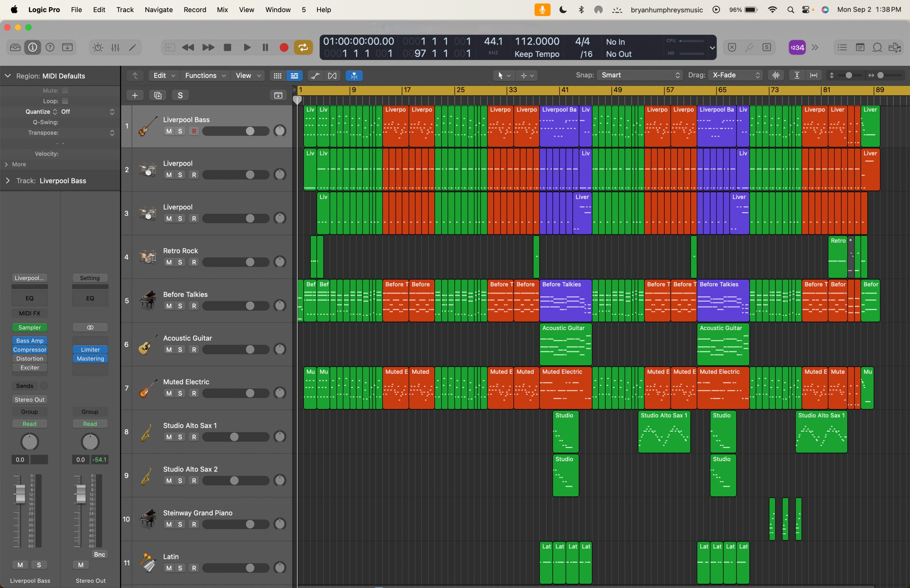Open the Mixer panel
910x588 pixels.
pyautogui.click(x=115, y=47)
